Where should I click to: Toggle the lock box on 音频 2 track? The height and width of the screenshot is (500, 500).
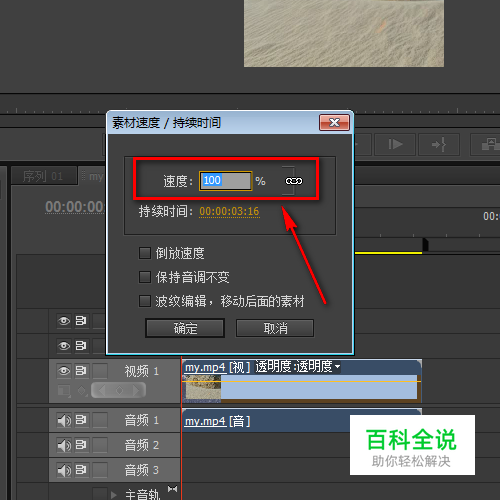click(x=100, y=445)
